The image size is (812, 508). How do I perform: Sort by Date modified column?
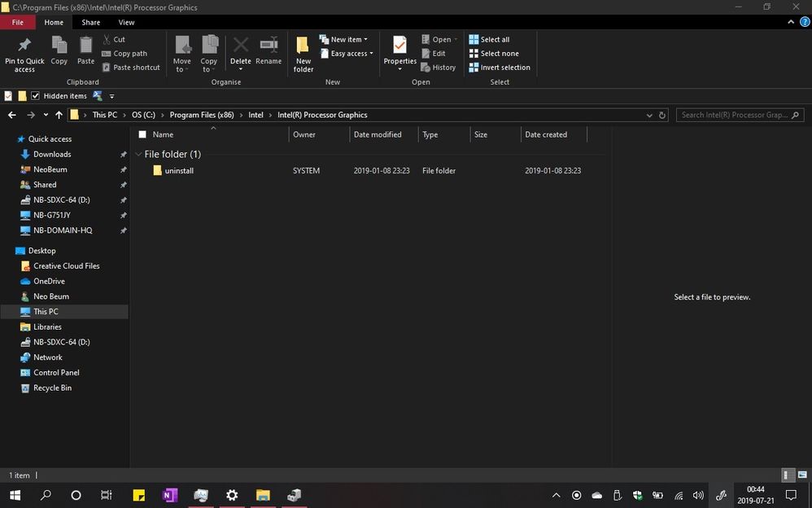(x=384, y=135)
